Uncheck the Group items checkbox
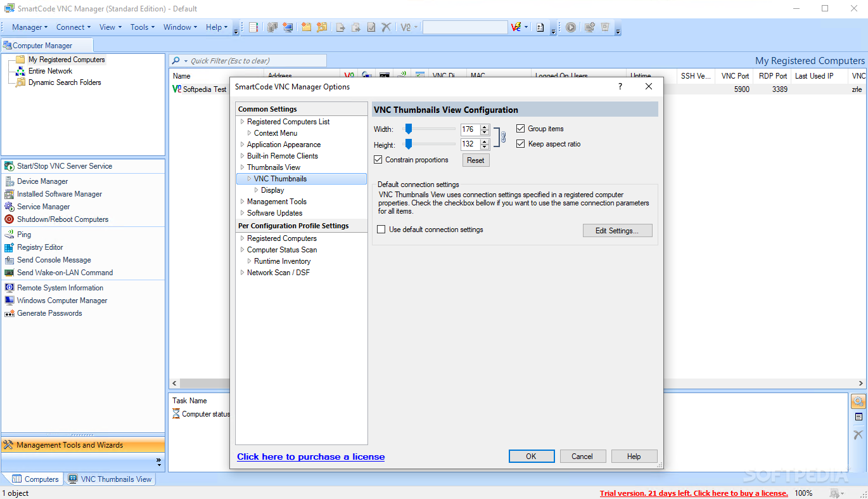This screenshot has height=499, width=868. point(521,129)
